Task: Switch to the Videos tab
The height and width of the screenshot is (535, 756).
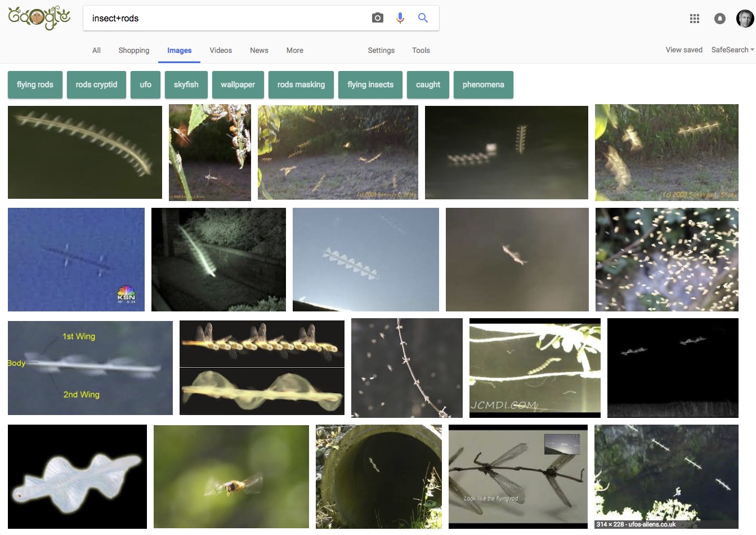Action: point(221,50)
